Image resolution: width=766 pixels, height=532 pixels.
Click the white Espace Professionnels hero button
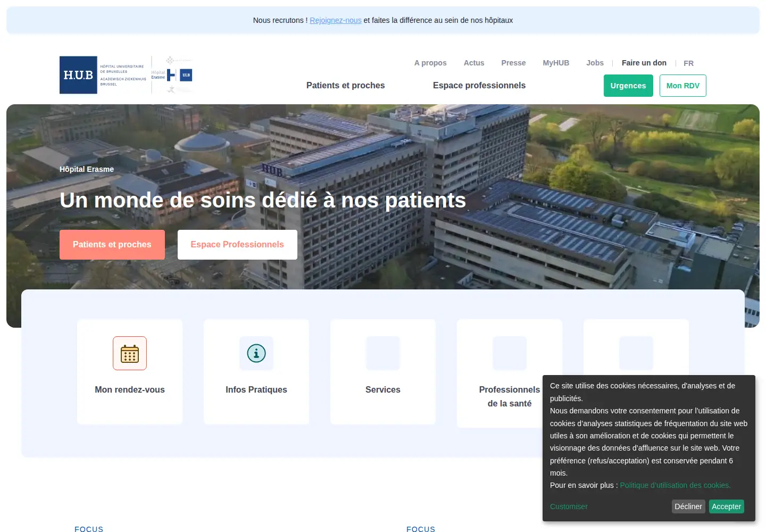tap(237, 245)
